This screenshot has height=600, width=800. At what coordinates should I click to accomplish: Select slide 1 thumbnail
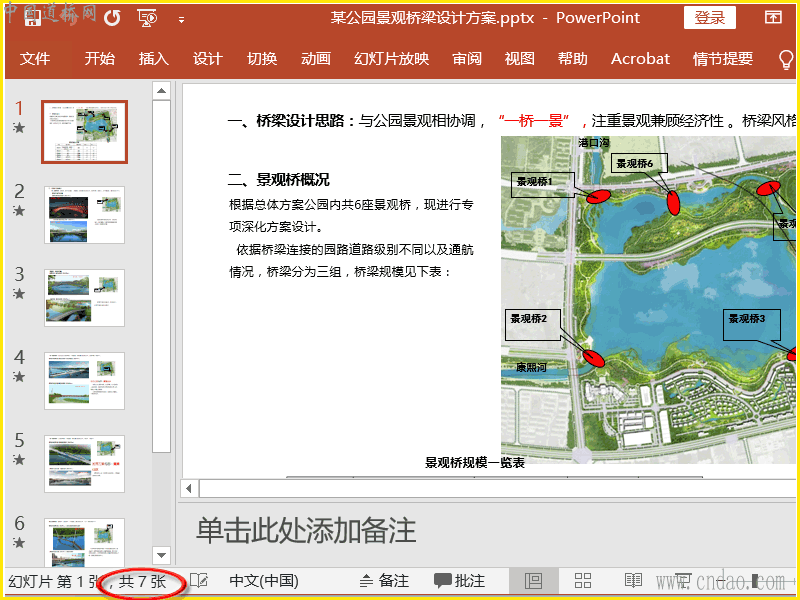(85, 132)
